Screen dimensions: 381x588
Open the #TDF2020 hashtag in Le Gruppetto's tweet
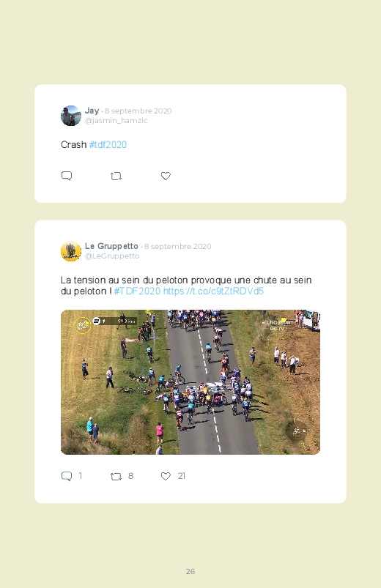[x=137, y=291]
